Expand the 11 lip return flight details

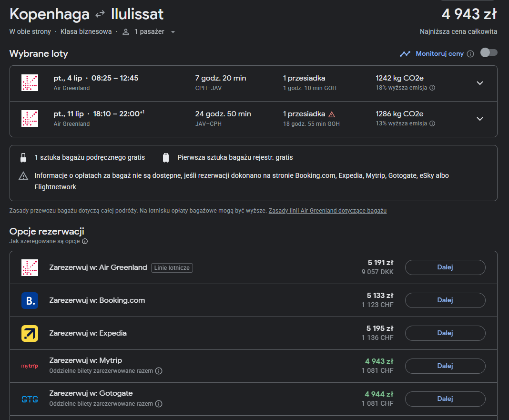480,119
